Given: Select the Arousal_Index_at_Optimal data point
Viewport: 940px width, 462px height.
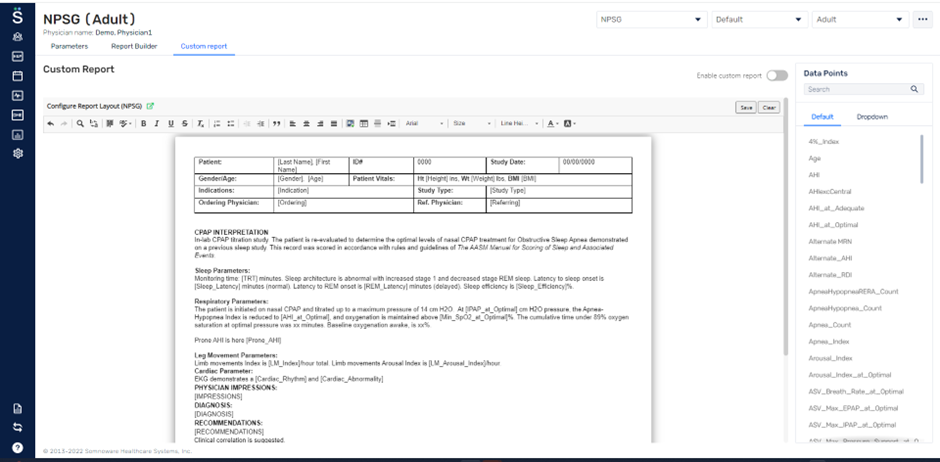Looking at the screenshot, I should pyautogui.click(x=849, y=375).
